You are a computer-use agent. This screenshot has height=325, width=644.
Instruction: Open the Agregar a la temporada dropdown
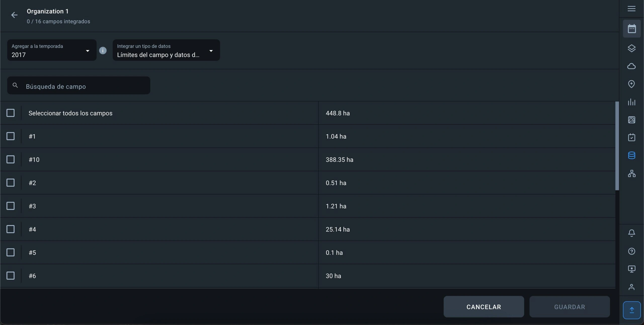52,50
